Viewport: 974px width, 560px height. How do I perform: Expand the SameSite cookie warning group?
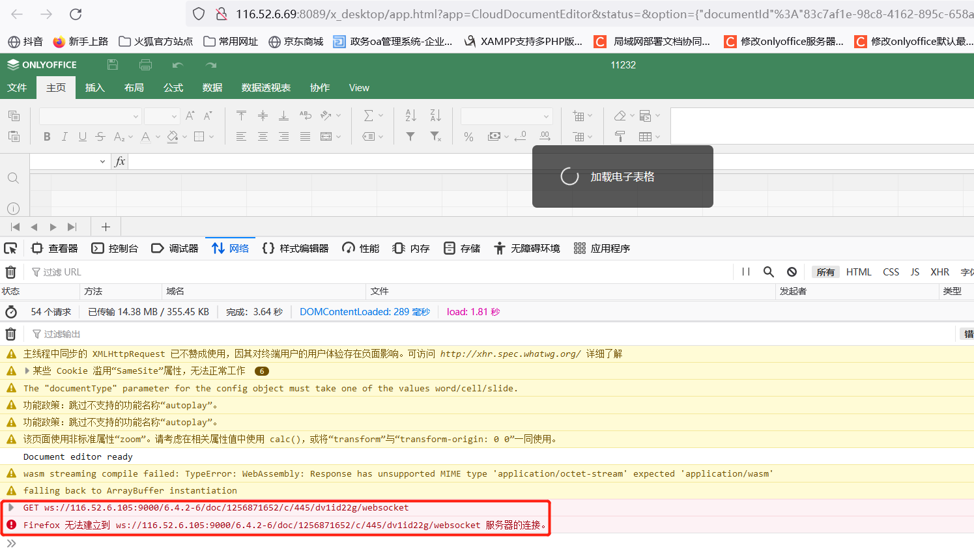27,371
